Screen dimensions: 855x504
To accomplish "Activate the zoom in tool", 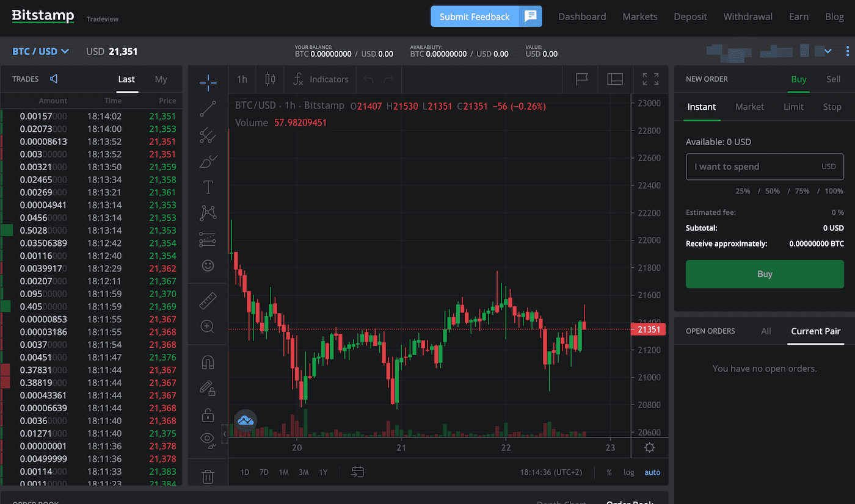I will 208,326.
